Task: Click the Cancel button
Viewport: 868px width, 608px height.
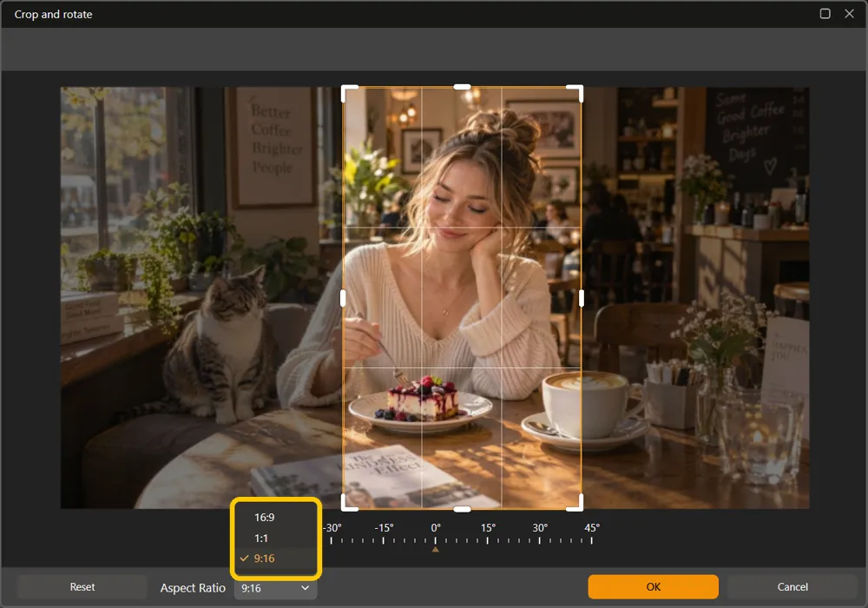Action: 792,587
